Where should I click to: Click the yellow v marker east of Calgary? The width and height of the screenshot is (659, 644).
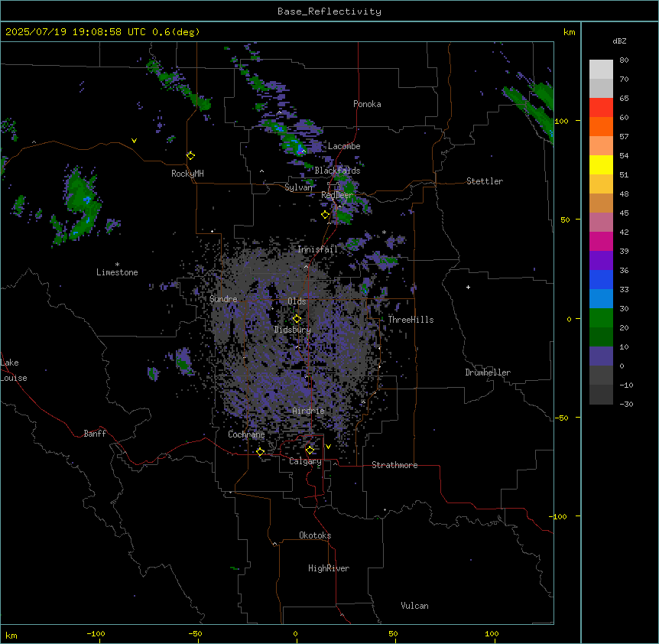pyautogui.click(x=328, y=447)
